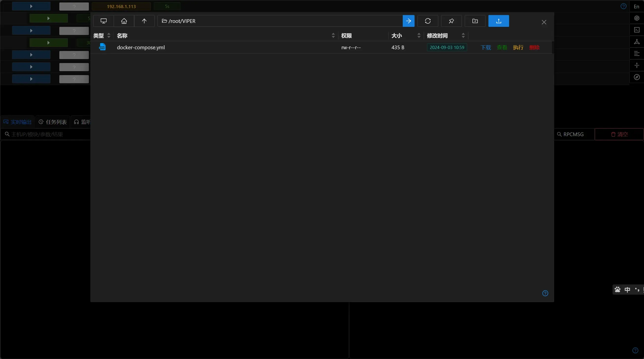Create a new folder with the folder-plus icon
This screenshot has height=359, width=644.
[x=475, y=21]
